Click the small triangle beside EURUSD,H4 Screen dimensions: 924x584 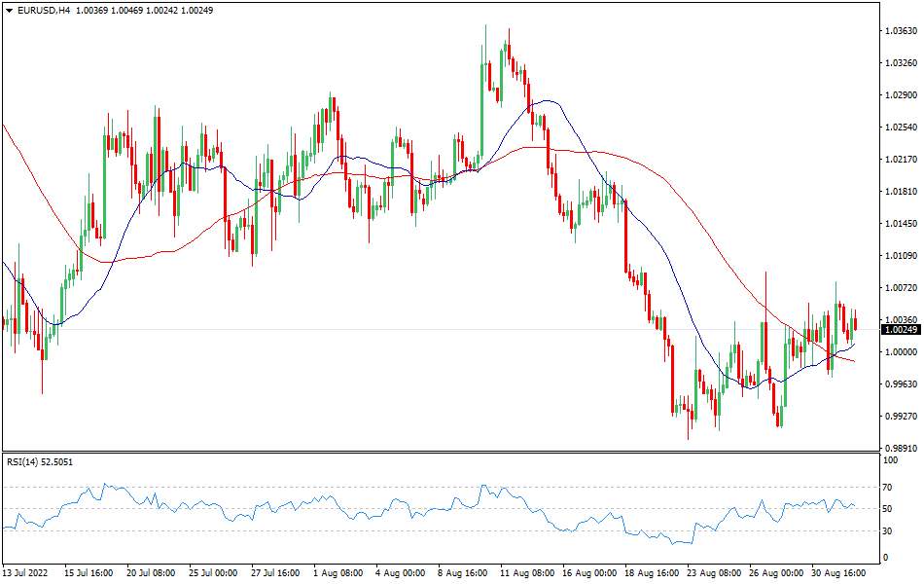pos(8,9)
